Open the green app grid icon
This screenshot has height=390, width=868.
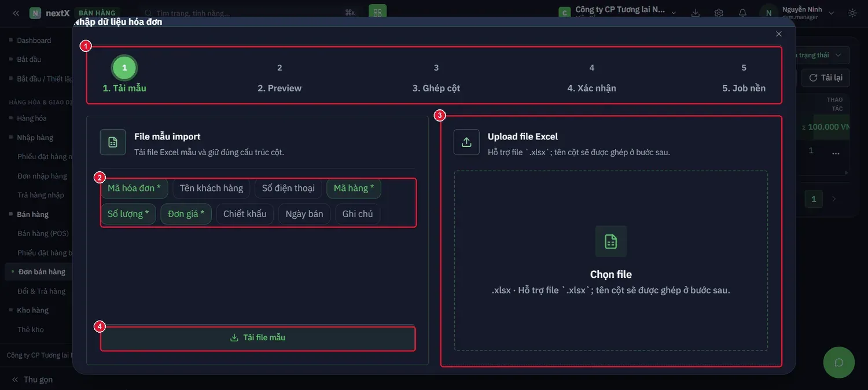[377, 13]
